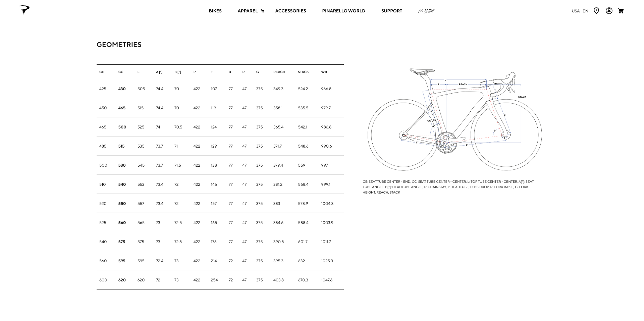Click the Pinarello logo in the header
This screenshot has width=644, height=321.
pyautogui.click(x=24, y=10)
